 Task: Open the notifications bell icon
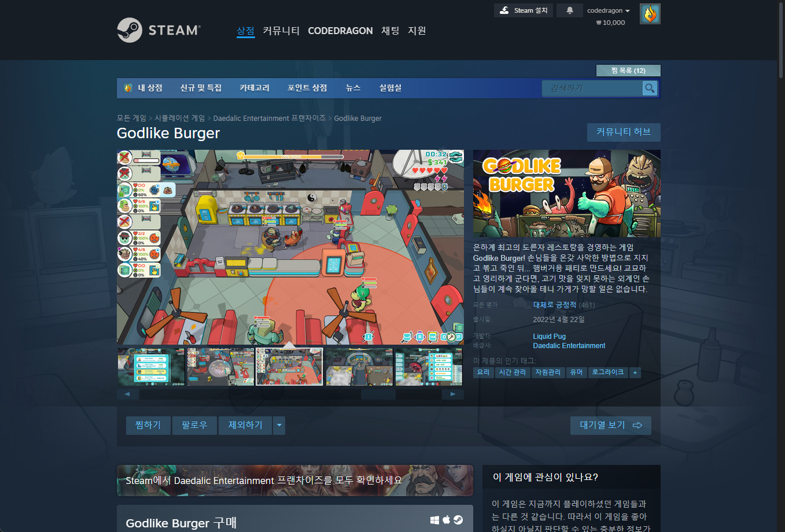click(x=570, y=10)
